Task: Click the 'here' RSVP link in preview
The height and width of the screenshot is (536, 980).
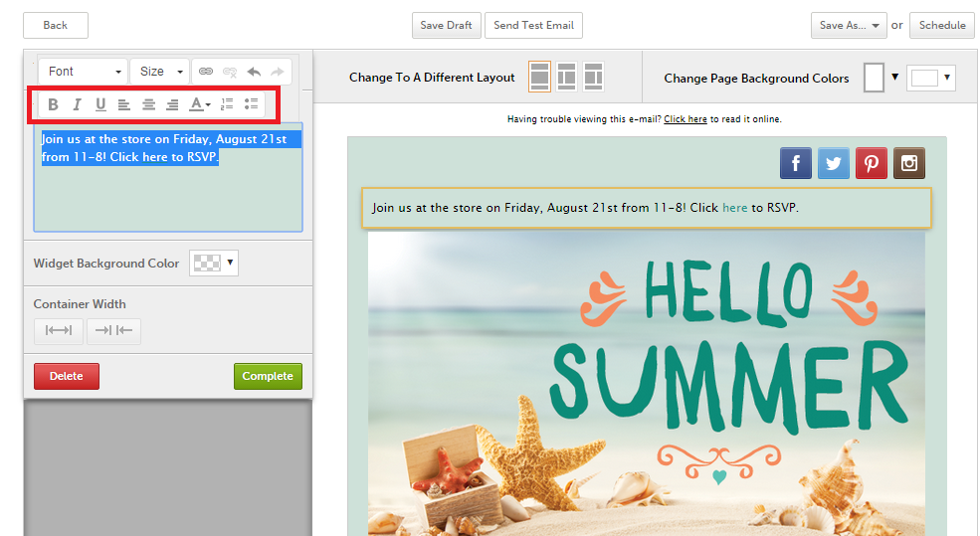Action: [734, 208]
